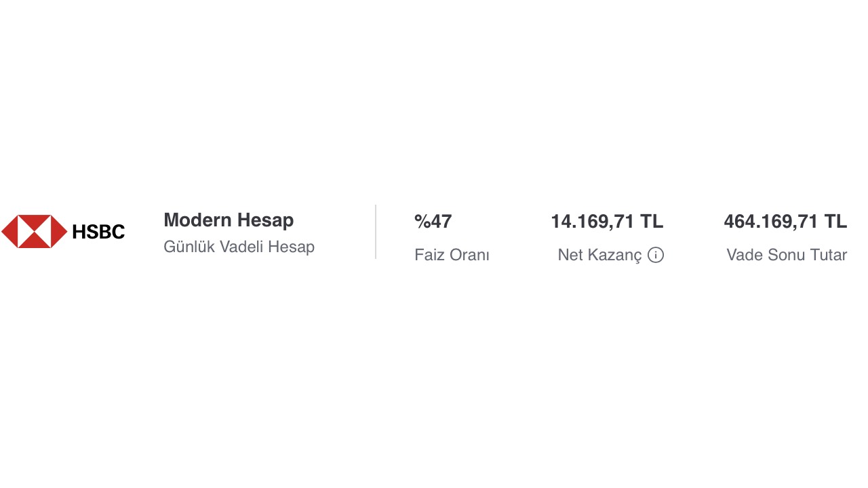Click the 464.169,71 TL maturity amount
This screenshot has height=488, width=868.
[x=785, y=222]
